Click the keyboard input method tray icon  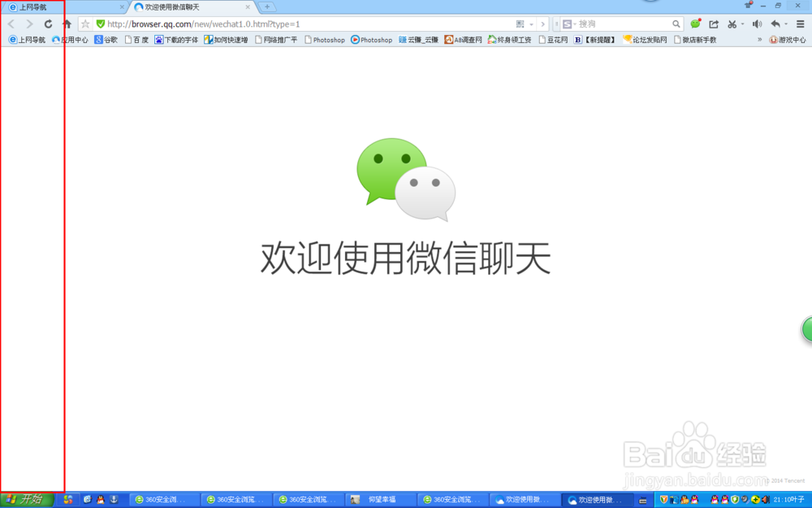click(642, 500)
